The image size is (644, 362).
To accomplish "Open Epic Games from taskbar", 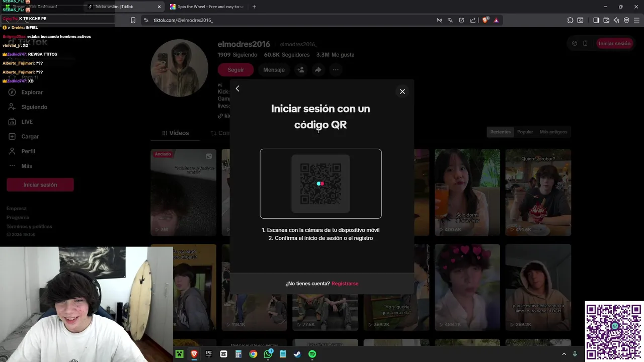I will click(209, 354).
